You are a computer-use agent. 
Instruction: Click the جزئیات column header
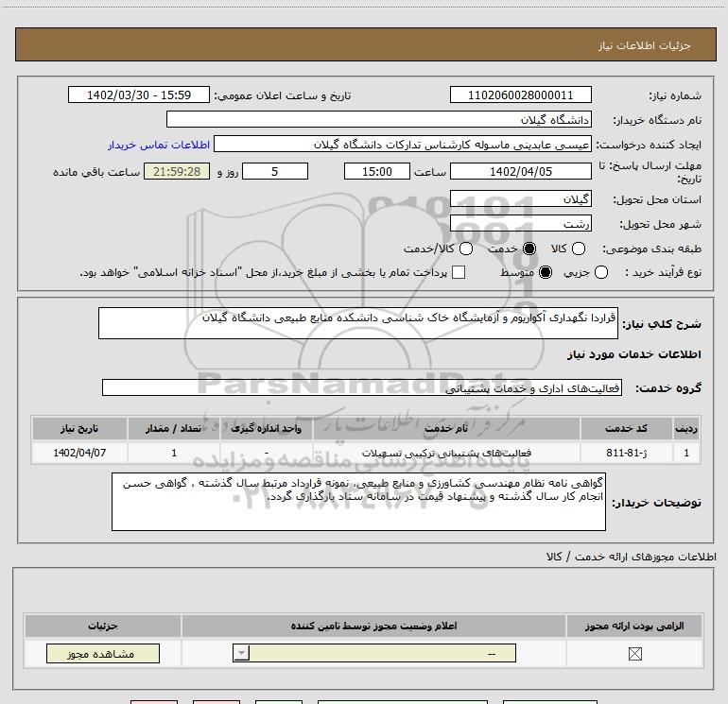click(103, 626)
